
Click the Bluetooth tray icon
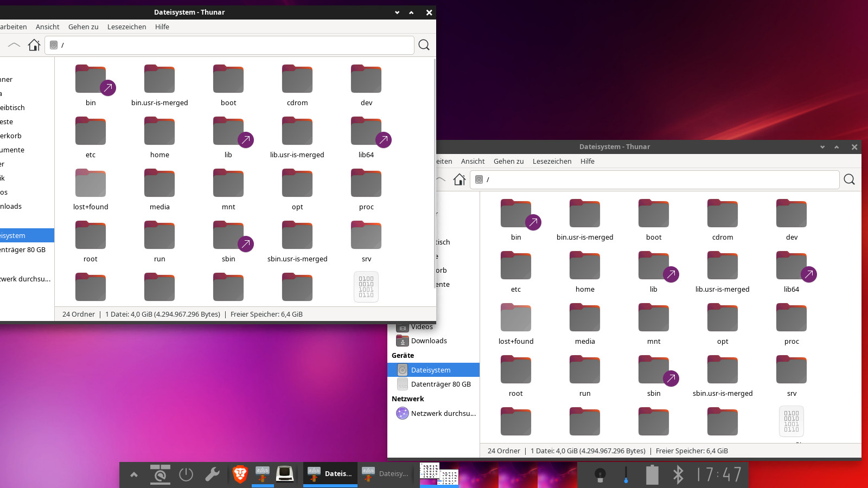678,474
